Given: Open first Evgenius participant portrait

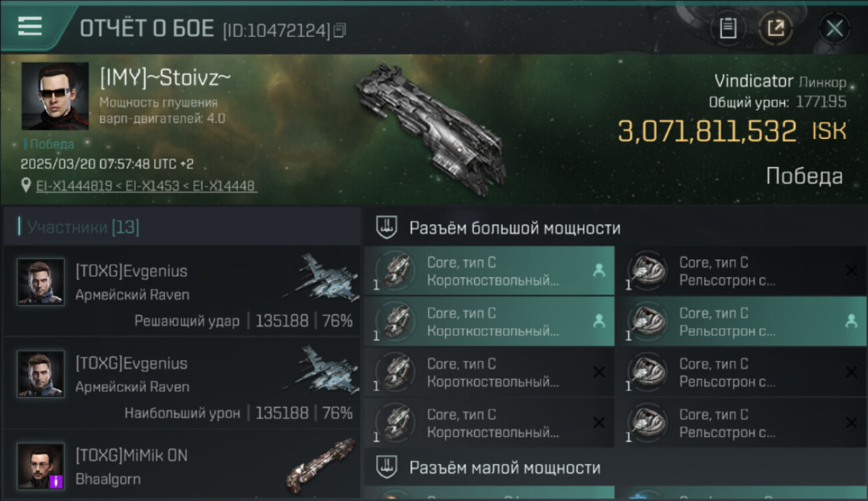Looking at the screenshot, I should pos(41,283).
